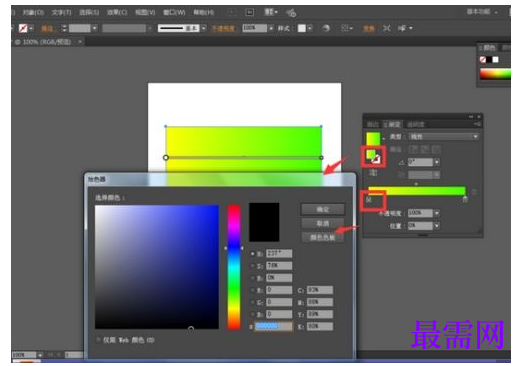The width and height of the screenshot is (523, 366).
Task: Open the 对象(O) menu
Action: click(33, 13)
